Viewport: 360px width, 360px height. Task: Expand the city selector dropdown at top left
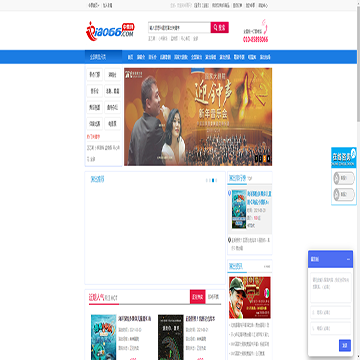[93, 6]
